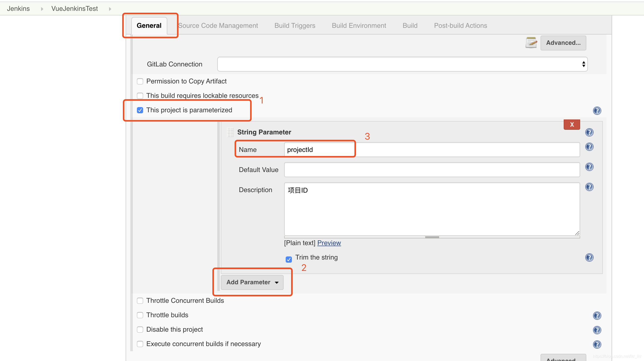644x361 pixels.
Task: Open help for 'This project is parameterized'
Action: coord(597,110)
